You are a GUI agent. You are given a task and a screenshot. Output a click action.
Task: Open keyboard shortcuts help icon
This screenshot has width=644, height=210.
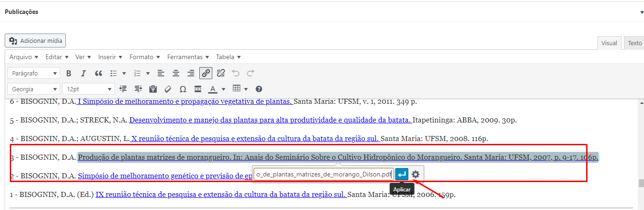pyautogui.click(x=259, y=89)
